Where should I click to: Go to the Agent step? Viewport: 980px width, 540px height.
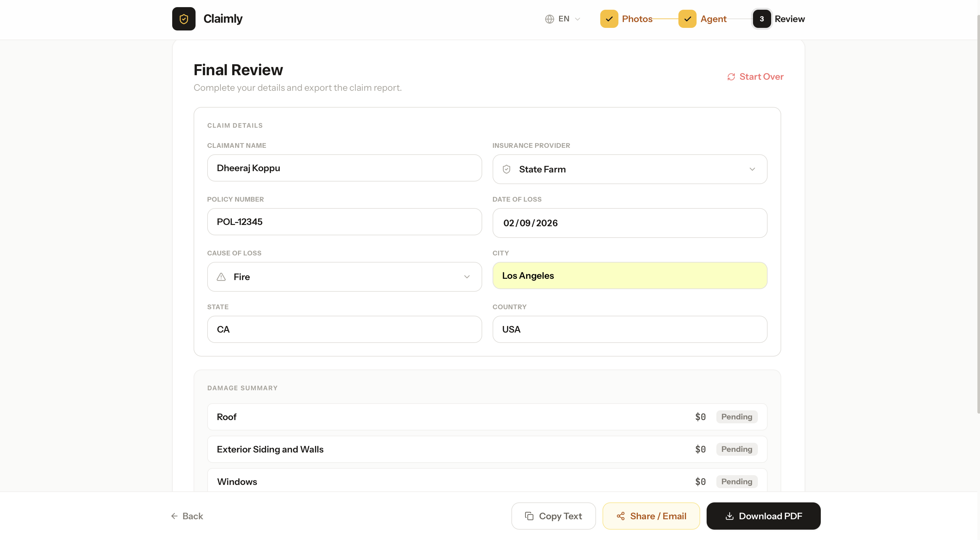(713, 19)
